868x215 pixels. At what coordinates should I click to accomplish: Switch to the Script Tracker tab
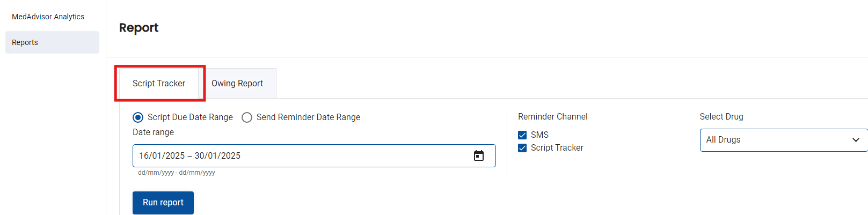(x=159, y=84)
